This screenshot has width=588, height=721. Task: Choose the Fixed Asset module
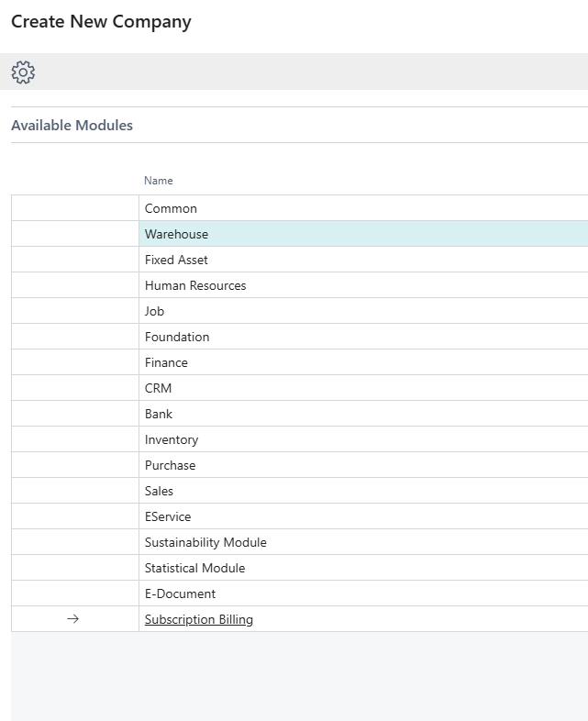(176, 260)
